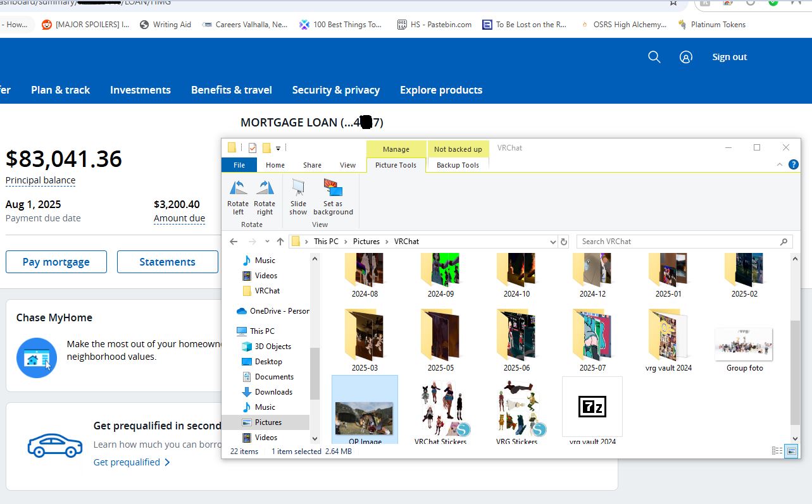Start the Slide show

pyautogui.click(x=298, y=197)
